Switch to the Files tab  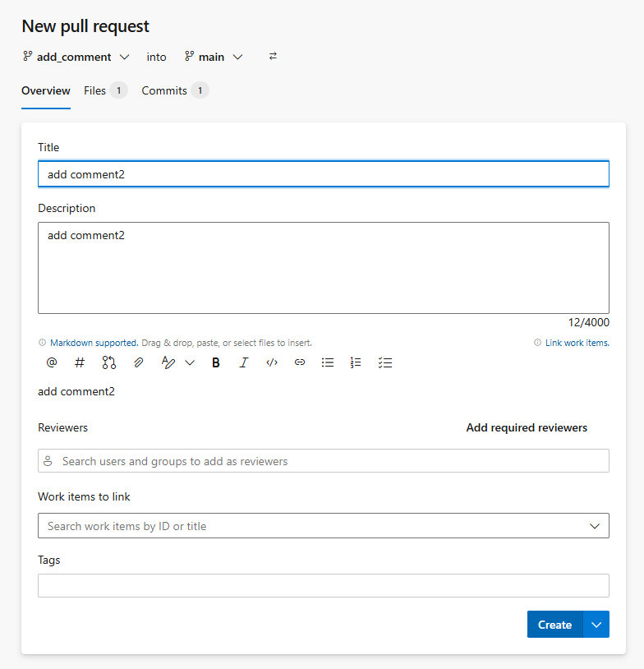[95, 90]
